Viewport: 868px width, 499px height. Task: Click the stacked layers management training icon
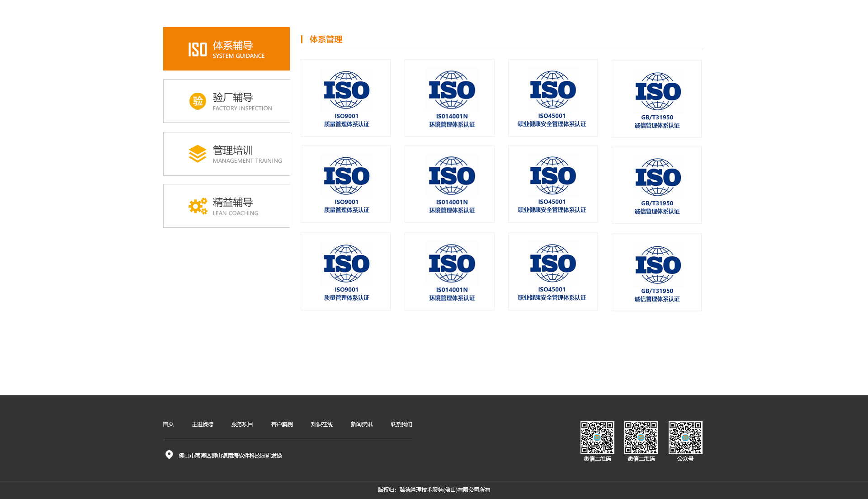(x=198, y=154)
